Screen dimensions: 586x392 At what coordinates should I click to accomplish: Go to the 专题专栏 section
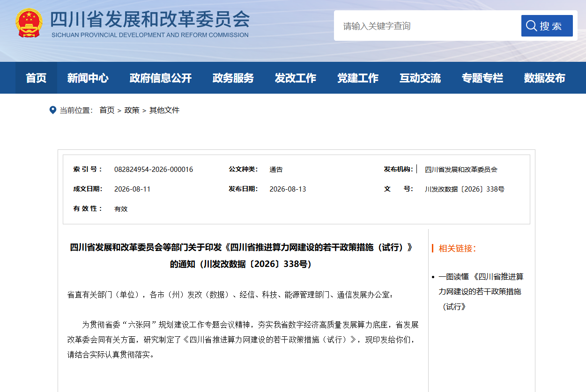482,78
